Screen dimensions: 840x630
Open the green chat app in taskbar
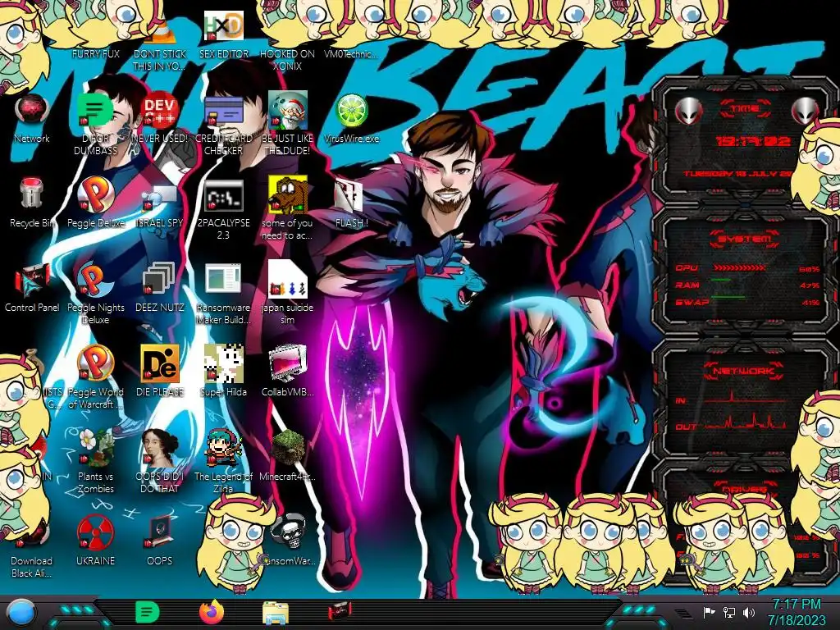[147, 612]
